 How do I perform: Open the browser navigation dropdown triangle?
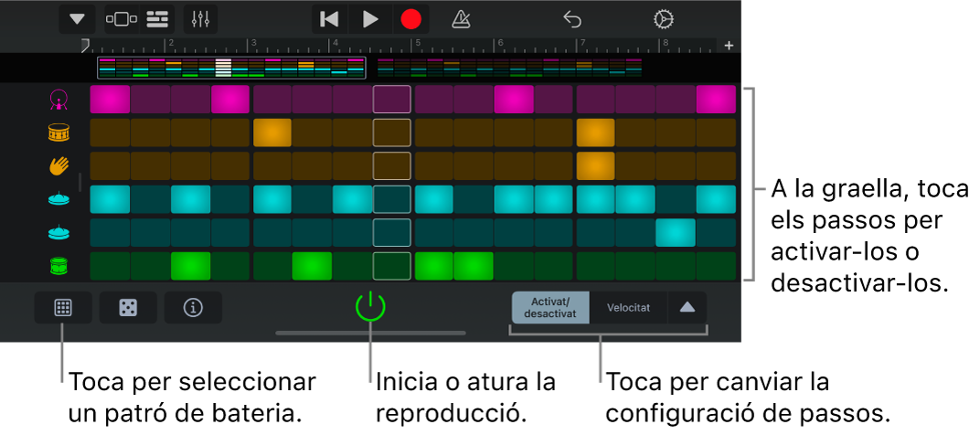77,19
